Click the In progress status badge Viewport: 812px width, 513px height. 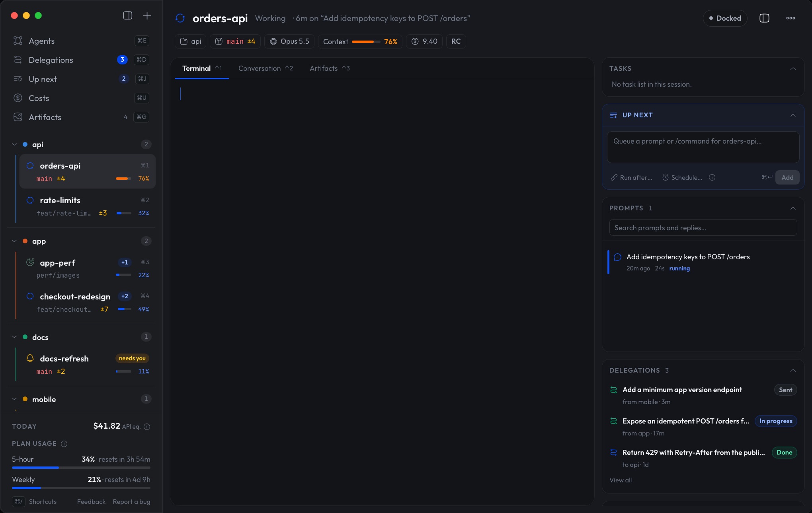776,421
